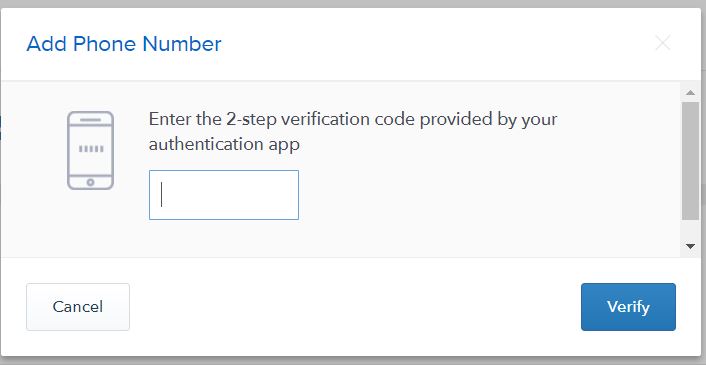Click the dimmed backdrop beneath the dialog
This screenshot has height=365, width=706.
point(353,361)
